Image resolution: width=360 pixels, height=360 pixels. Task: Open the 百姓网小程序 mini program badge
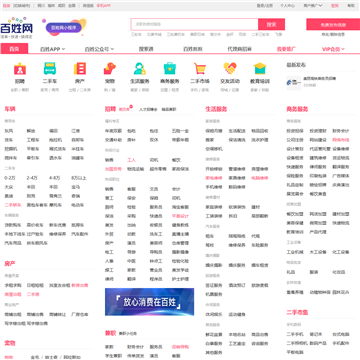[x=64, y=27]
